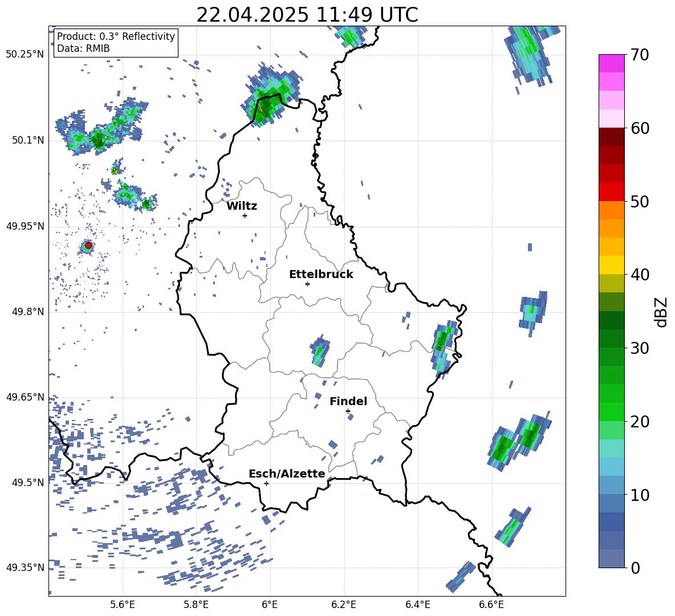Image resolution: width=675 pixels, height=616 pixels.
Task: Click the small rain cell northwest of Findel
Action: tap(320, 350)
